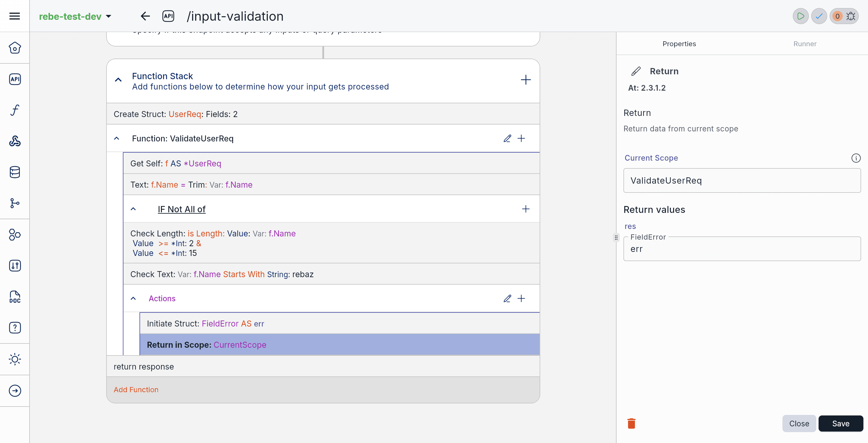Click IF Not All of link

tap(182, 209)
